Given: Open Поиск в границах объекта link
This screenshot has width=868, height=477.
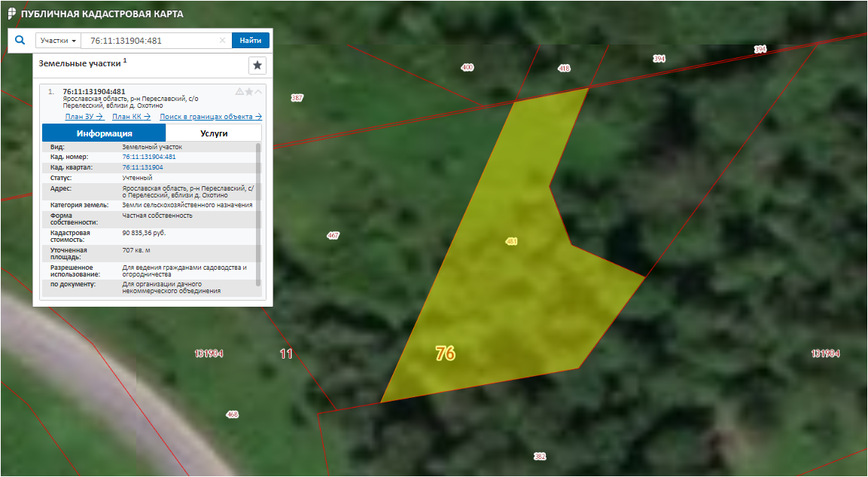Looking at the screenshot, I should pos(211,116).
